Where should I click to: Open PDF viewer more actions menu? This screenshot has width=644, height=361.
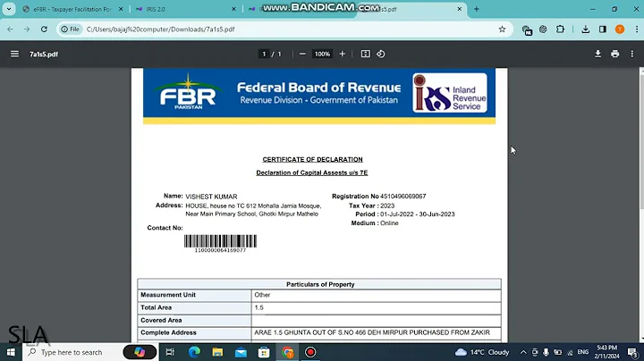[x=631, y=54]
